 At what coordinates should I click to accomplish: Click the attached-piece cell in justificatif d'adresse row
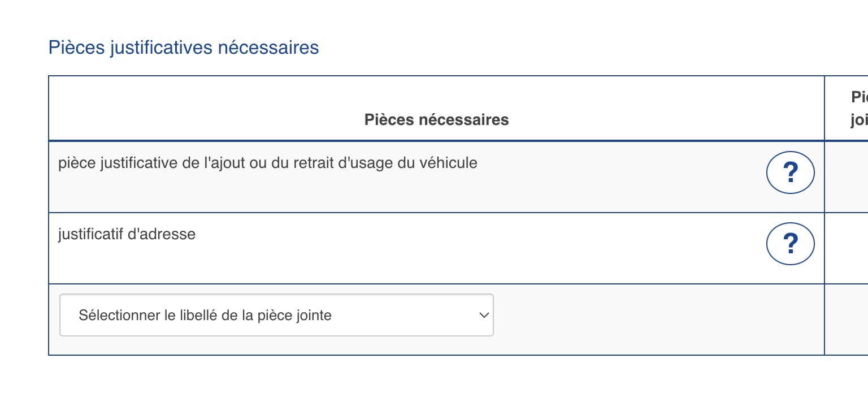pyautogui.click(x=847, y=248)
